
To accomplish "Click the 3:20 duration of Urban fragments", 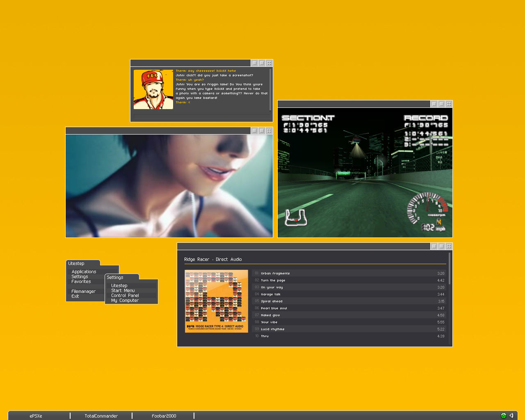I will click(441, 273).
